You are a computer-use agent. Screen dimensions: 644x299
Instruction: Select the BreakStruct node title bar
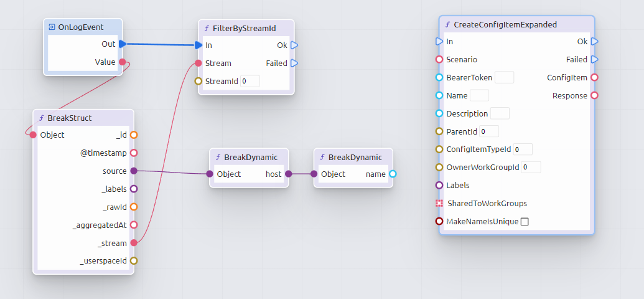point(83,118)
